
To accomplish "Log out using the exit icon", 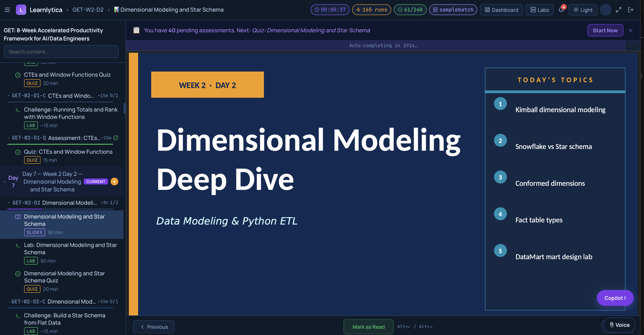I will click(x=631, y=10).
